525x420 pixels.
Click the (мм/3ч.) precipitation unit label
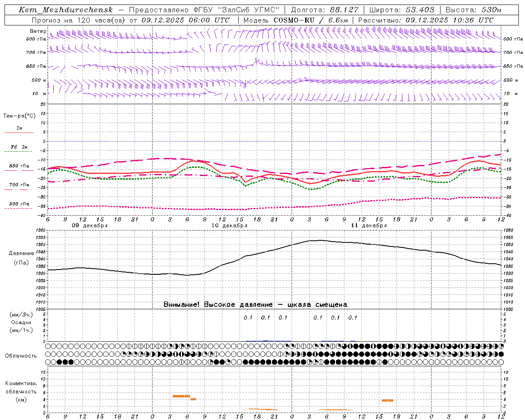click(x=21, y=315)
